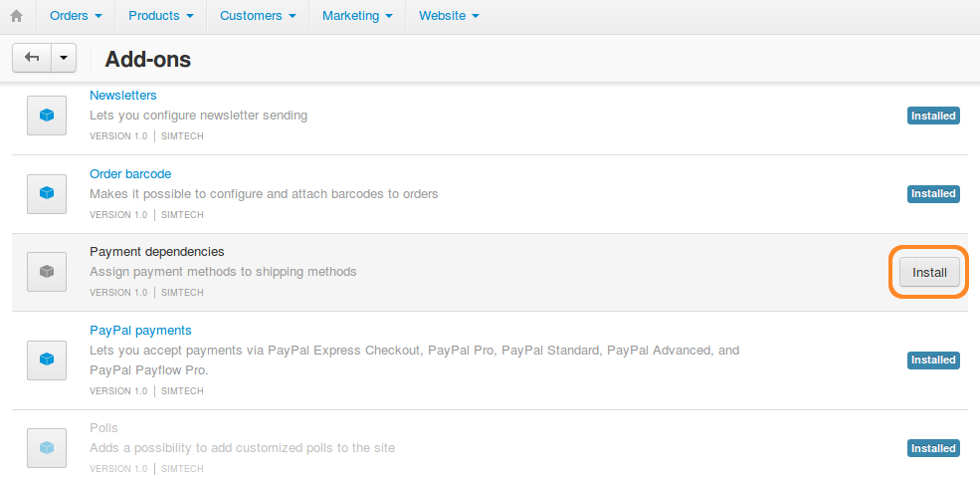Click the PayPal payments description text
This screenshot has width=980, height=483.
click(x=414, y=361)
